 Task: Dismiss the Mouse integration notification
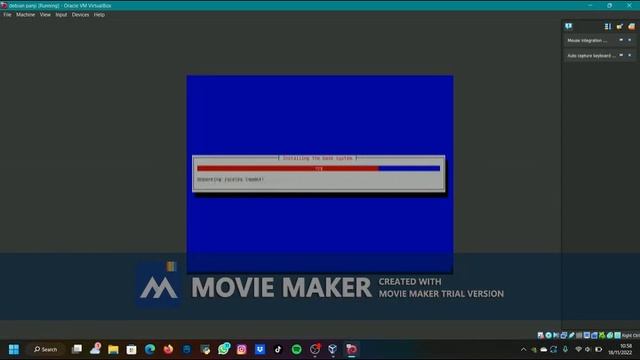pos(630,40)
